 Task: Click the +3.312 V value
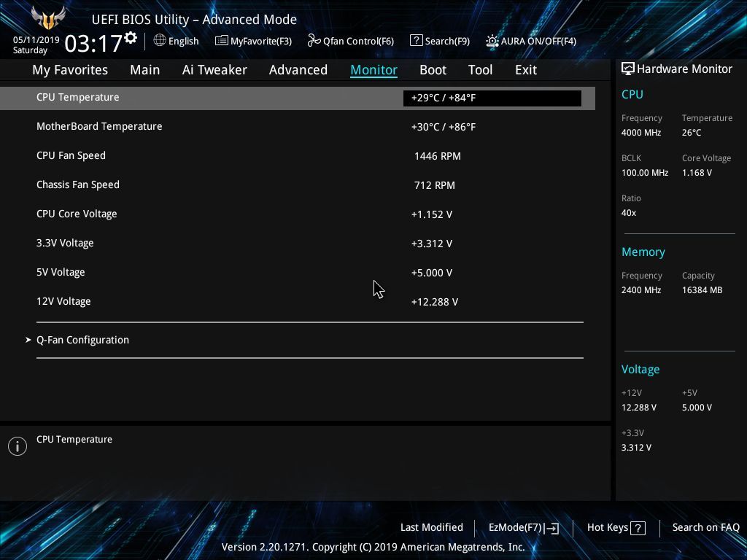pyautogui.click(x=432, y=244)
